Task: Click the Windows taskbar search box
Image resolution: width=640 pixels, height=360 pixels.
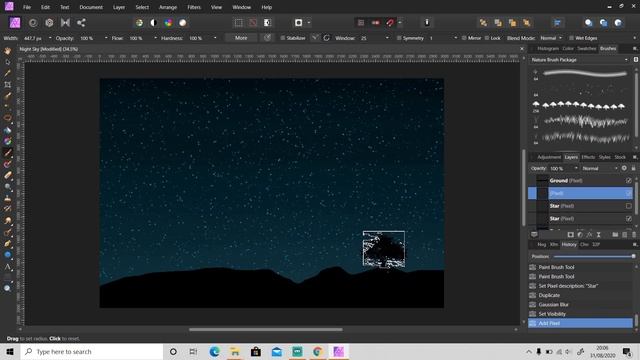Action: pos(92,351)
